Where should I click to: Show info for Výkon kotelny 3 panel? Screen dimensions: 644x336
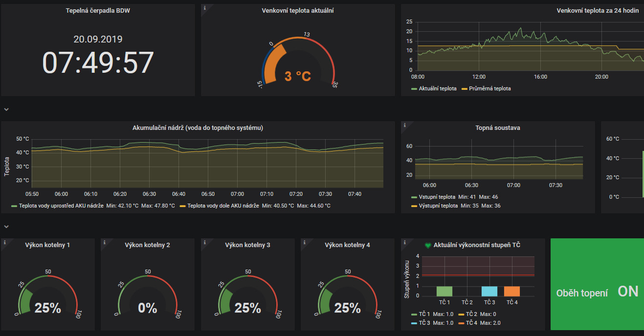204,242
